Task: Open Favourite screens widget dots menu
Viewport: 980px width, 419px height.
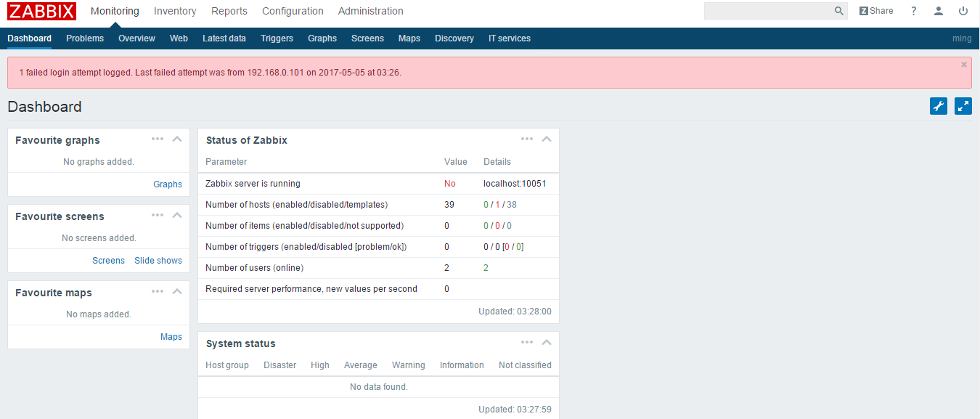Action: [x=158, y=215]
